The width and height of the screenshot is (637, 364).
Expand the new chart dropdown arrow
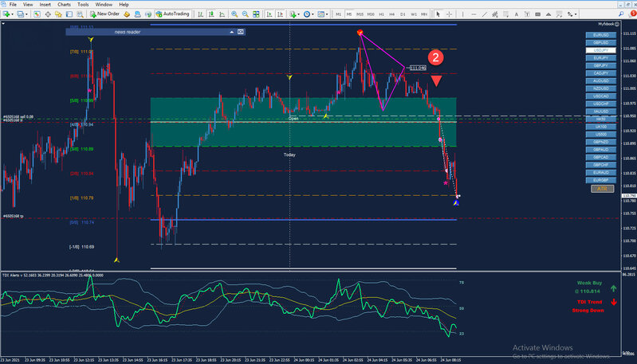12,14
